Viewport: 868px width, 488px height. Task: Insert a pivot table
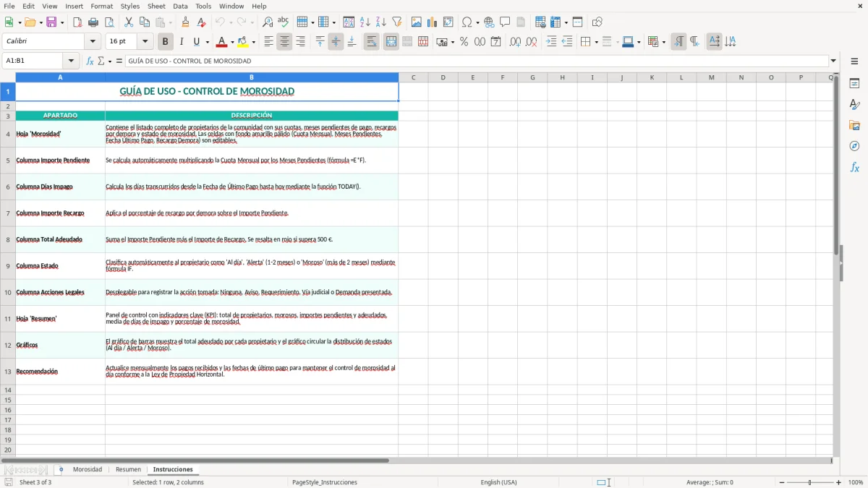coord(448,22)
